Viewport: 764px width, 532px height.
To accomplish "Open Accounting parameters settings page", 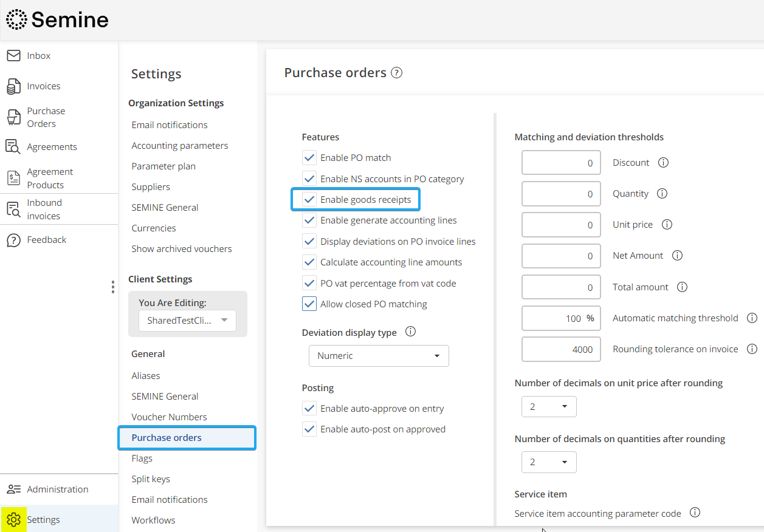I will tap(180, 146).
